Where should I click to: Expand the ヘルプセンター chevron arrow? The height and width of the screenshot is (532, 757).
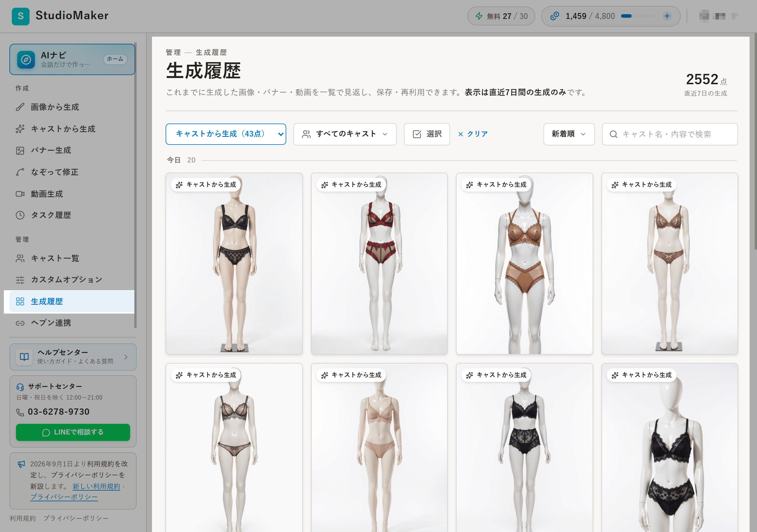pyautogui.click(x=126, y=357)
